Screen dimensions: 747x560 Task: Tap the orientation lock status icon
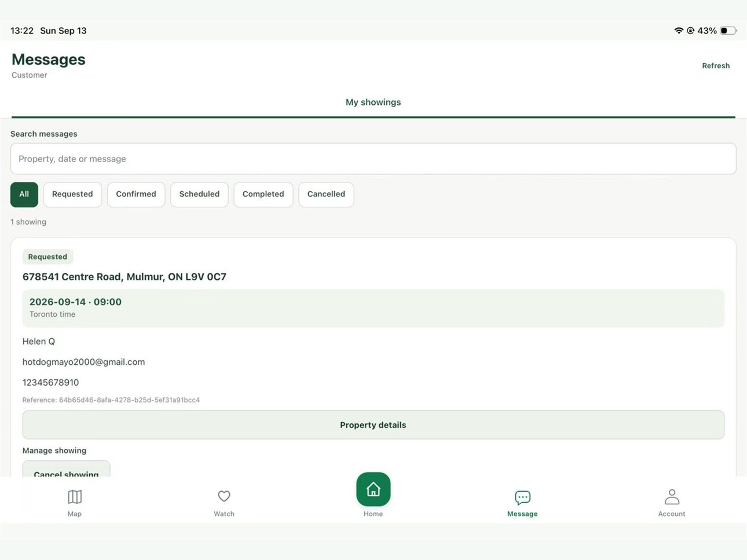690,31
